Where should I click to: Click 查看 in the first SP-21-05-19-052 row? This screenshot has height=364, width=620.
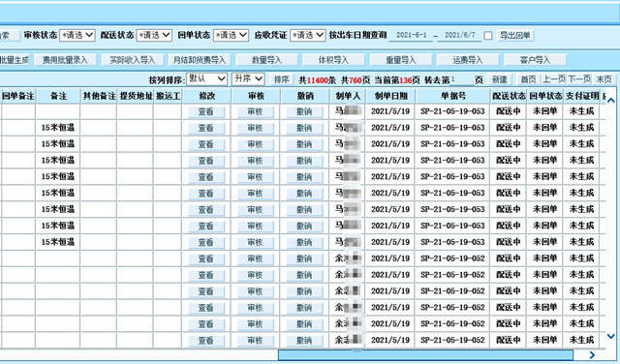pyautogui.click(x=206, y=258)
